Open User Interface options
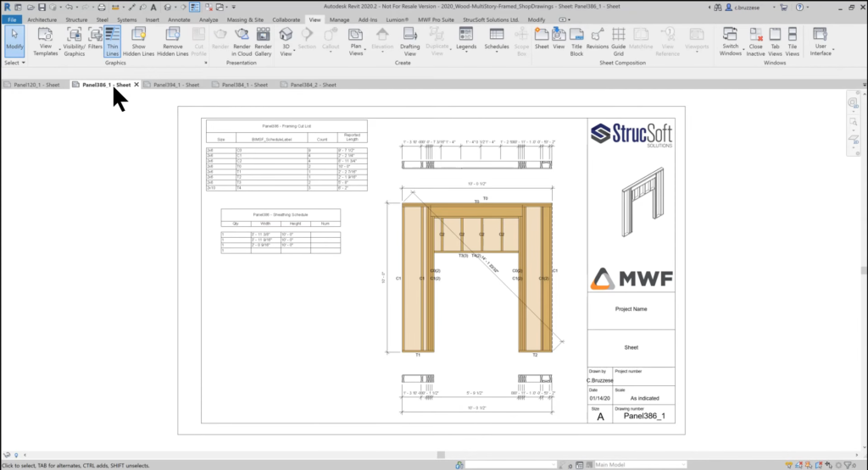 coord(821,41)
